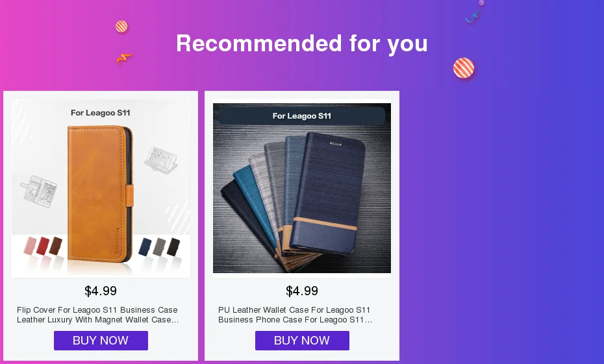Click the orange squiggle confetti icon
This screenshot has height=364, width=604.
[124, 58]
